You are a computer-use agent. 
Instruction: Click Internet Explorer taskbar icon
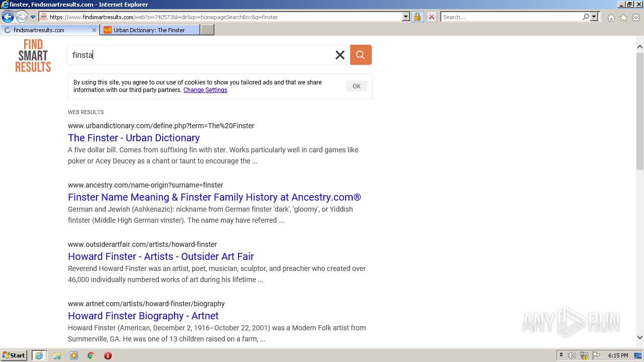click(x=38, y=355)
